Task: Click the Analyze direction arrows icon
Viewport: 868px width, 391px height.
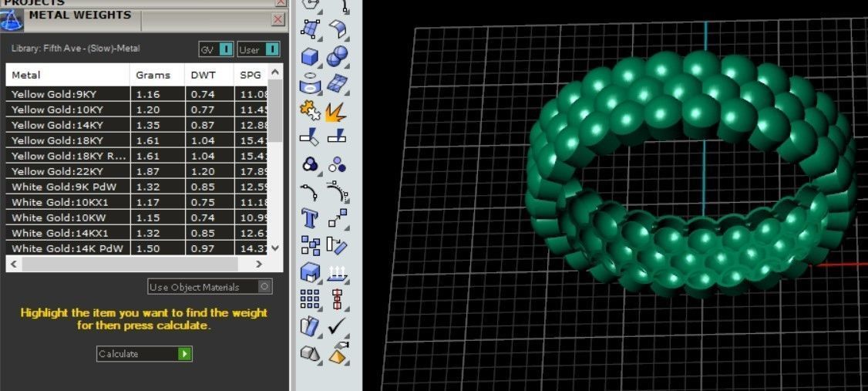Action: pos(337,272)
